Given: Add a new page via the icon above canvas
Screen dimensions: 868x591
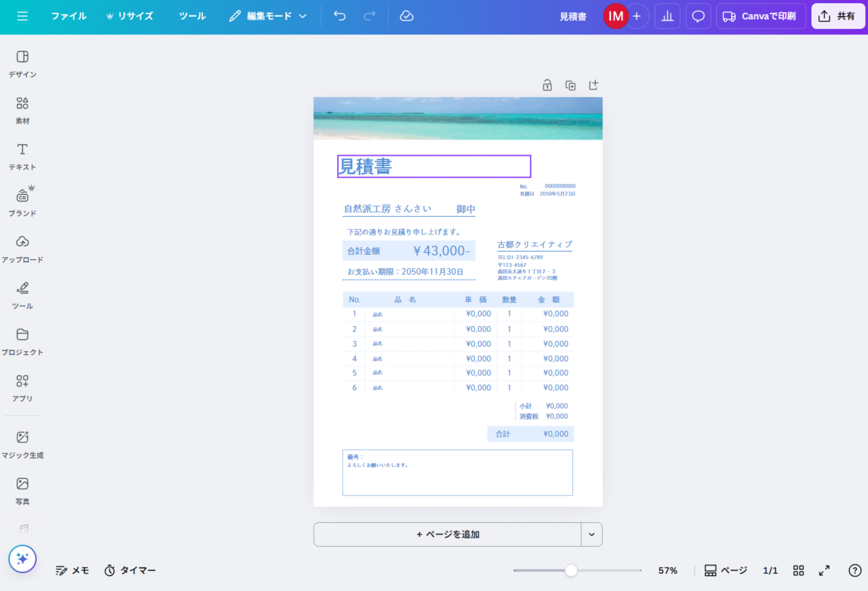Looking at the screenshot, I should coord(594,85).
